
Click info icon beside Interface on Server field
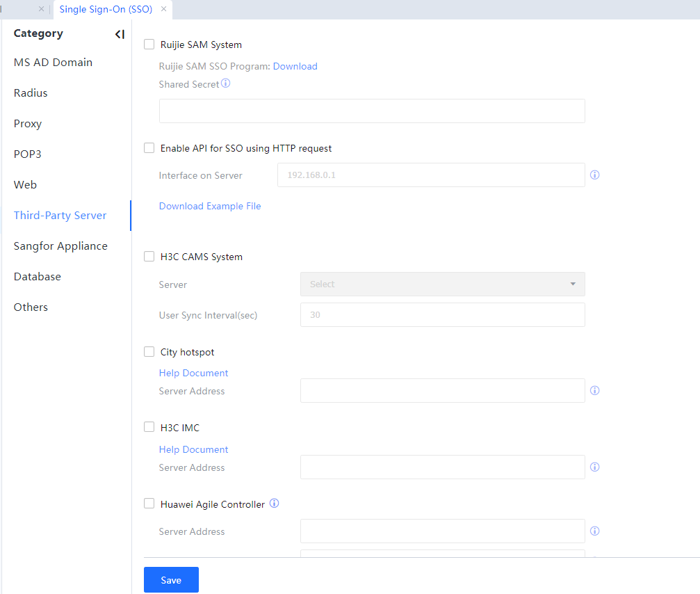click(594, 175)
